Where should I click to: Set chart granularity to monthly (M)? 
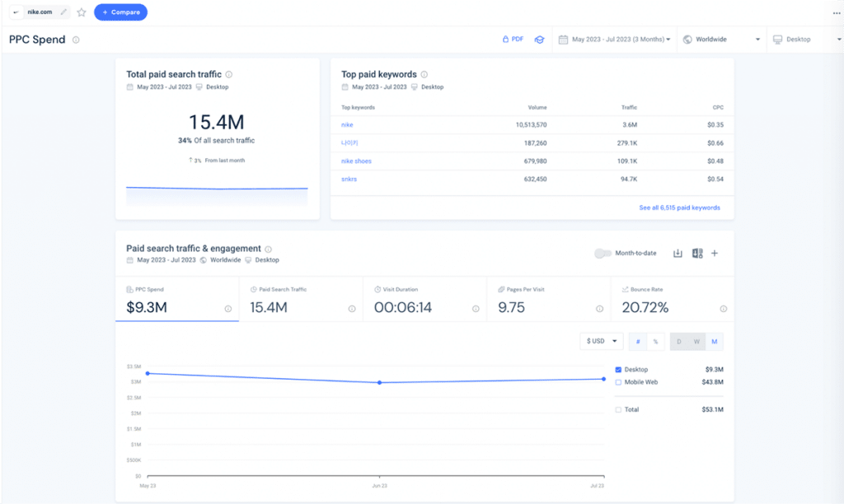(715, 342)
